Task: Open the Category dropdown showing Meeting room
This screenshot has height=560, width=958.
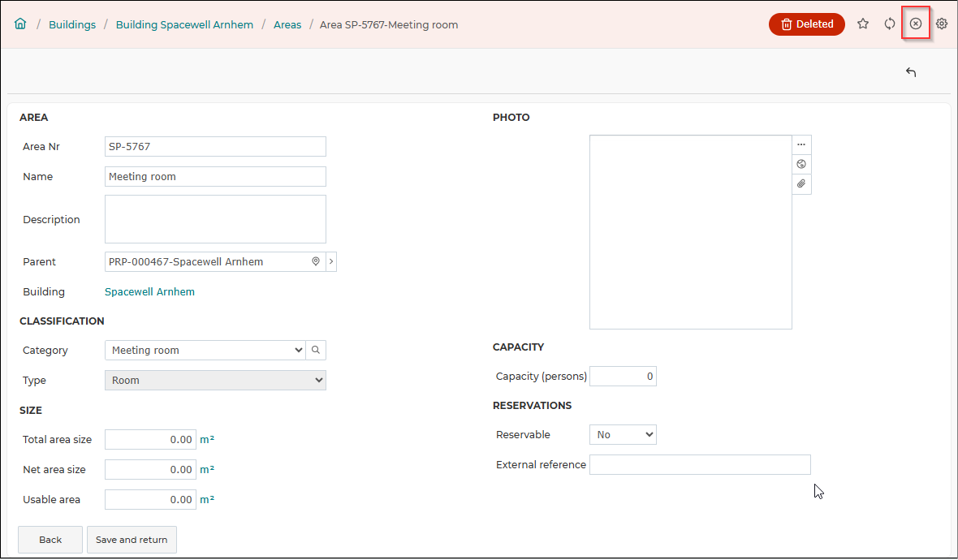Action: (205, 350)
